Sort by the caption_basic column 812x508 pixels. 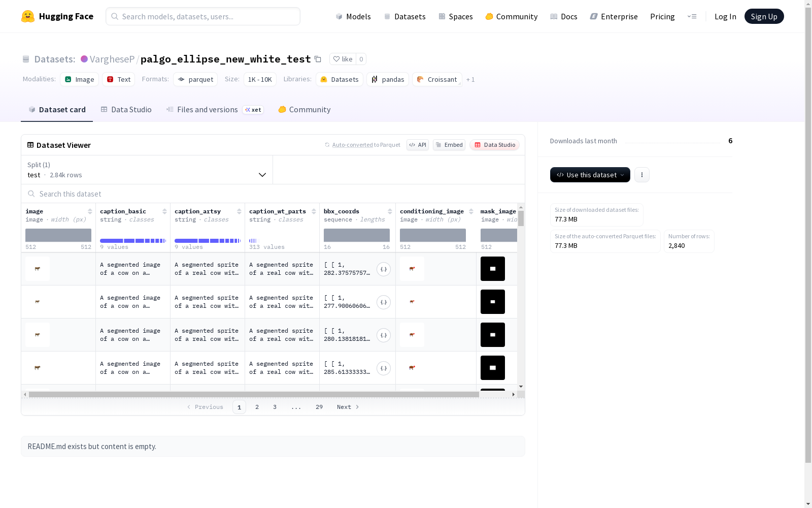click(x=164, y=211)
